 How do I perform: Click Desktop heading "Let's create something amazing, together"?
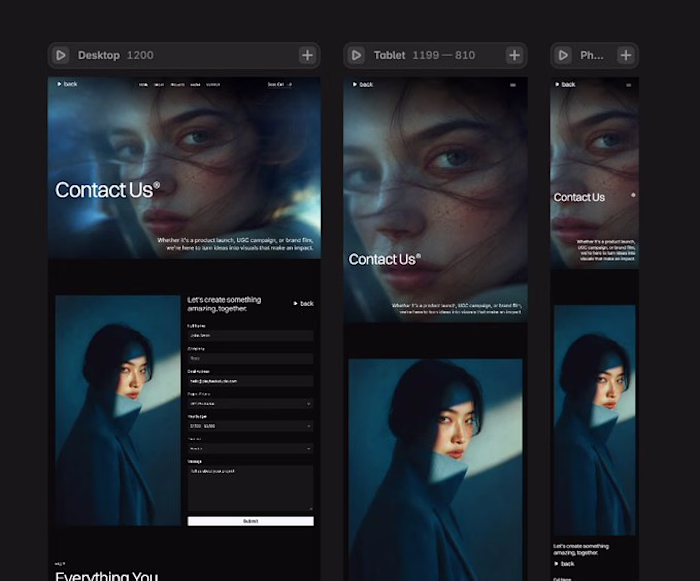point(224,304)
